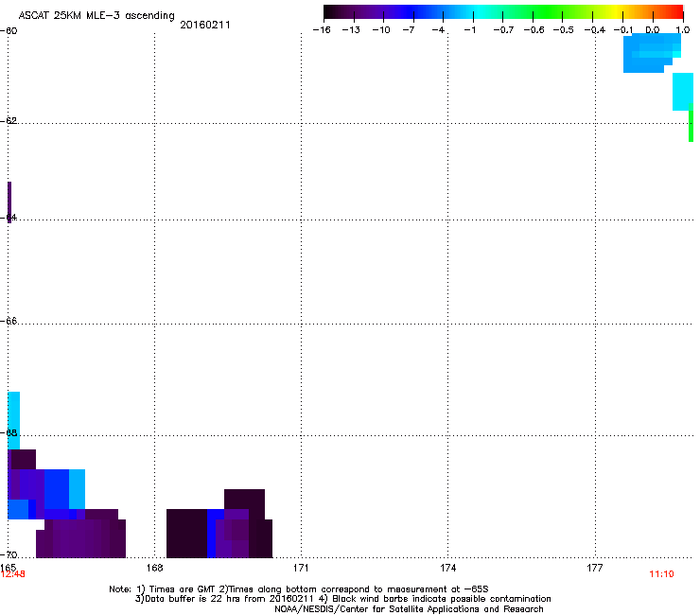Click the colorbar label -7
The height and width of the screenshot is (615, 700).
pyautogui.click(x=409, y=30)
